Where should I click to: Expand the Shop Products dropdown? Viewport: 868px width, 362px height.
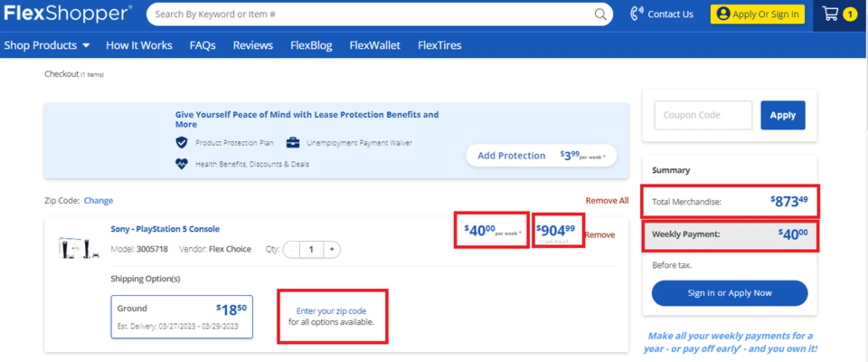coord(47,45)
